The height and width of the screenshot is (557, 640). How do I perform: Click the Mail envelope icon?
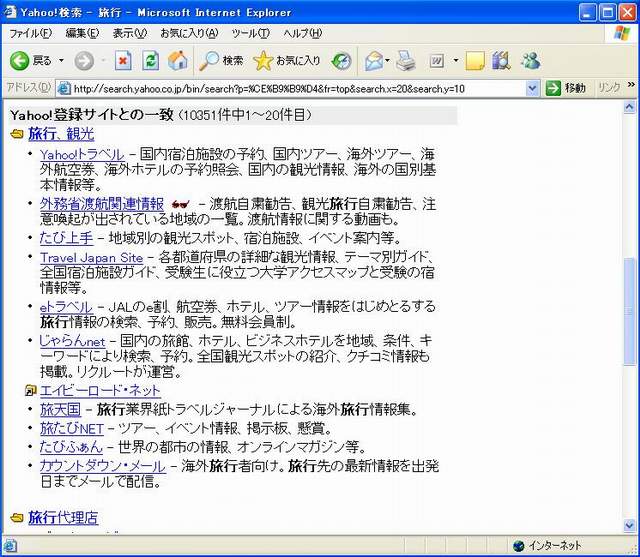(374, 61)
